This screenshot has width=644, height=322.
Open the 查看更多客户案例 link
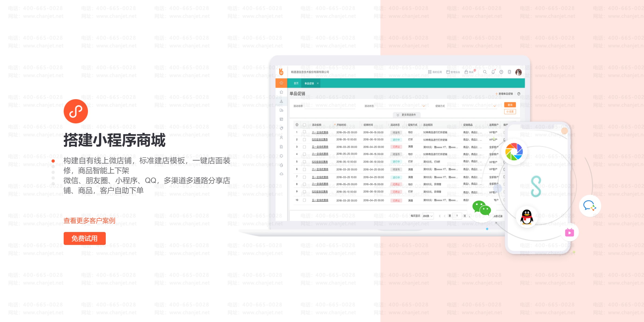point(89,220)
